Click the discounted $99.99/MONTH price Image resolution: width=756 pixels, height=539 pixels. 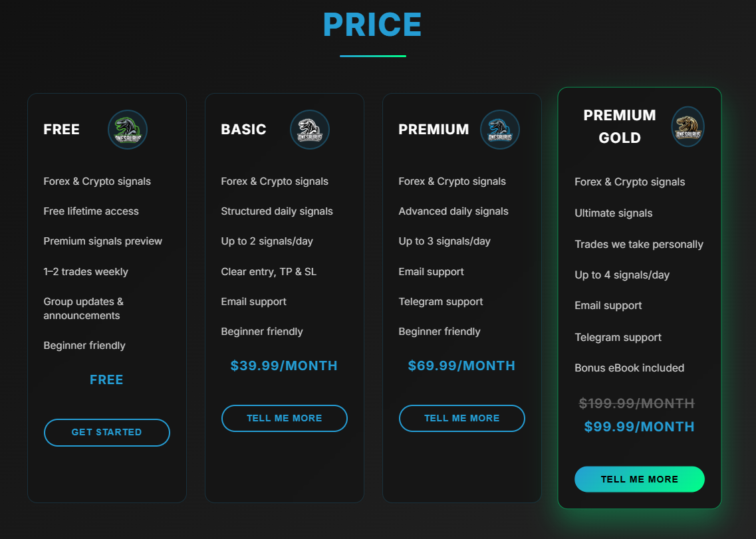(x=639, y=427)
